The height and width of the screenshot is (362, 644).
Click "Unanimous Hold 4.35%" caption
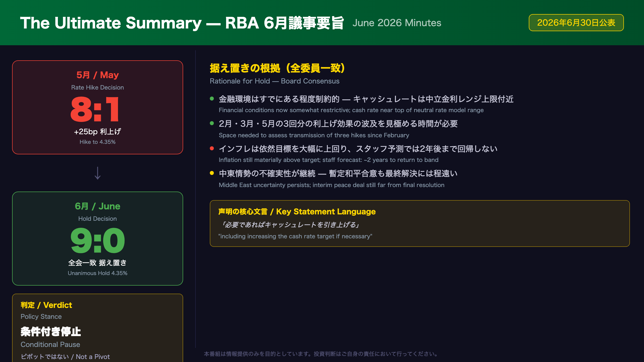pos(98,273)
